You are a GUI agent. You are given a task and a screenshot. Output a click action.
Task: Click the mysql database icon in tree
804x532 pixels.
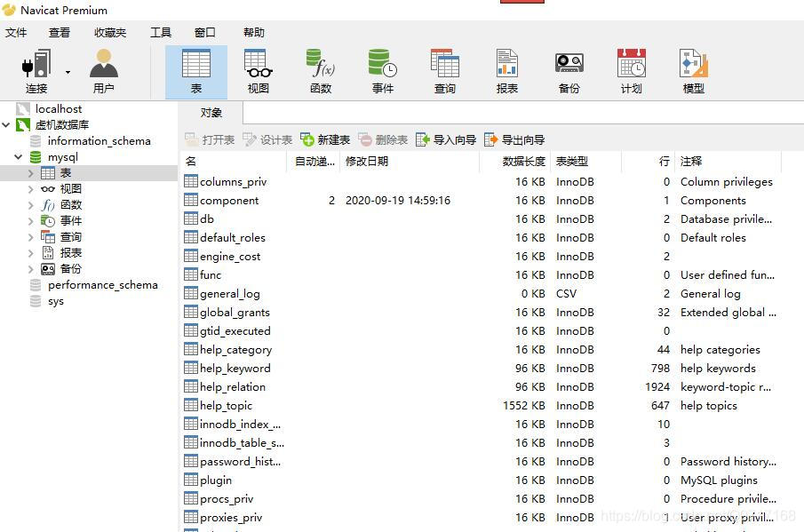tap(36, 157)
